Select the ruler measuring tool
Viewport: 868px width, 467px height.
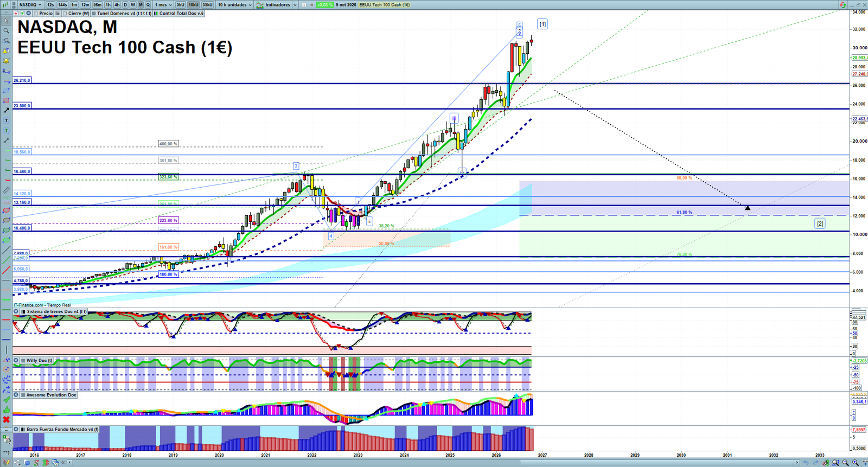click(x=6, y=190)
